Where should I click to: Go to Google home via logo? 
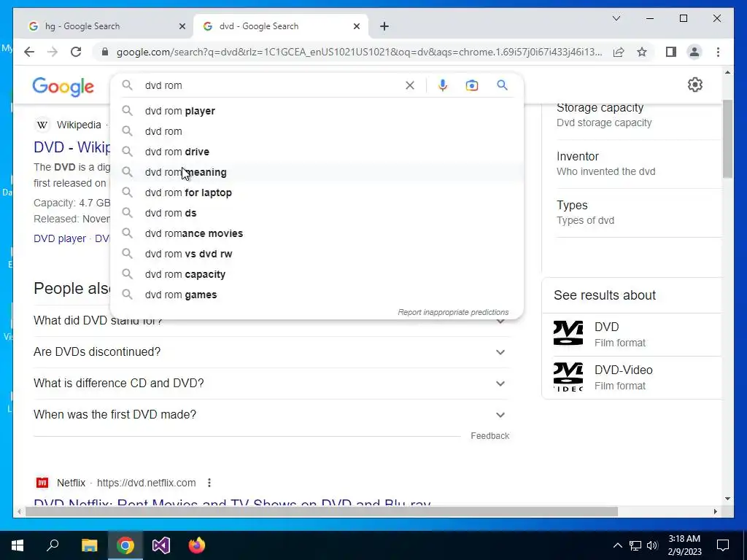(63, 87)
